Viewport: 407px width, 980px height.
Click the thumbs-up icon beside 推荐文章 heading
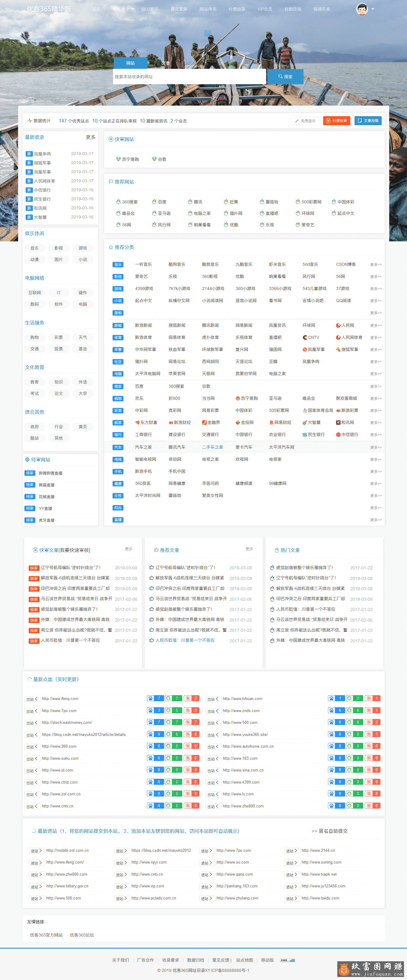pyautogui.click(x=156, y=550)
